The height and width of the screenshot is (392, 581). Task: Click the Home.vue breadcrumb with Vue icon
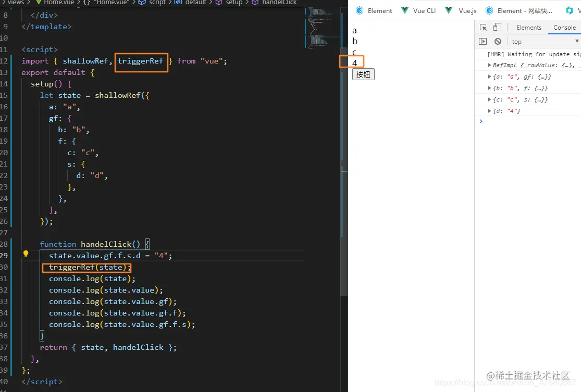pos(55,2)
